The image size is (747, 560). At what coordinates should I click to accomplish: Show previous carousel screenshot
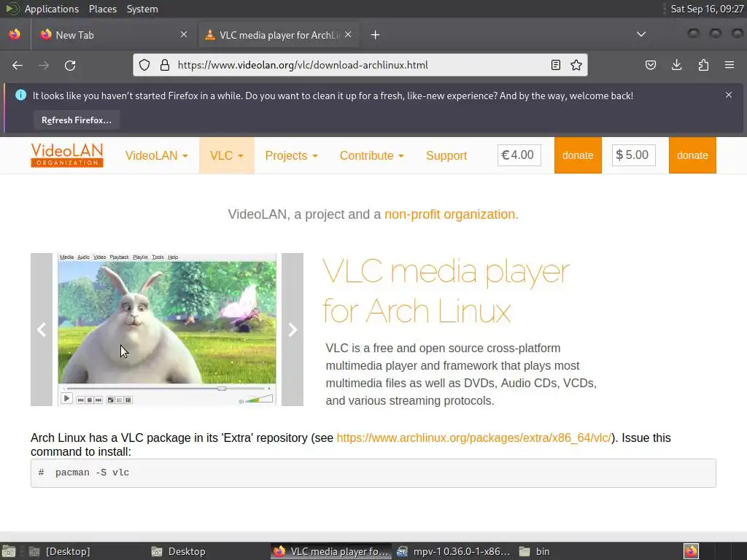tap(42, 330)
